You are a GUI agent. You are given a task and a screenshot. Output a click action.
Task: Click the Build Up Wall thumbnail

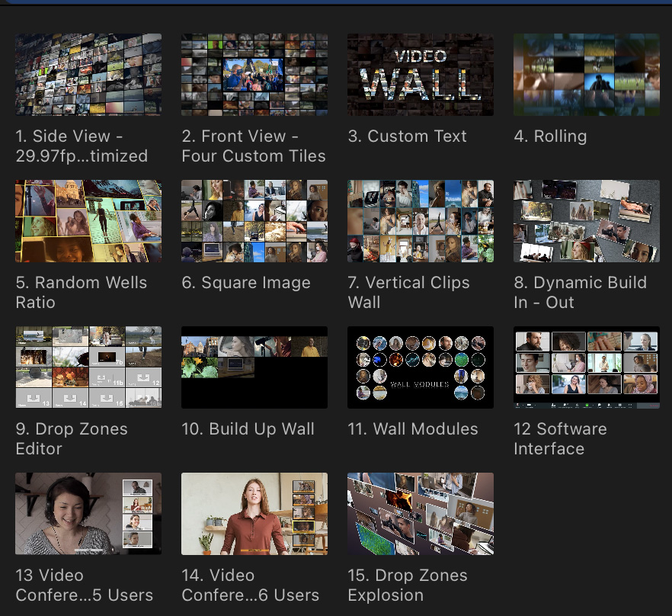[254, 367]
